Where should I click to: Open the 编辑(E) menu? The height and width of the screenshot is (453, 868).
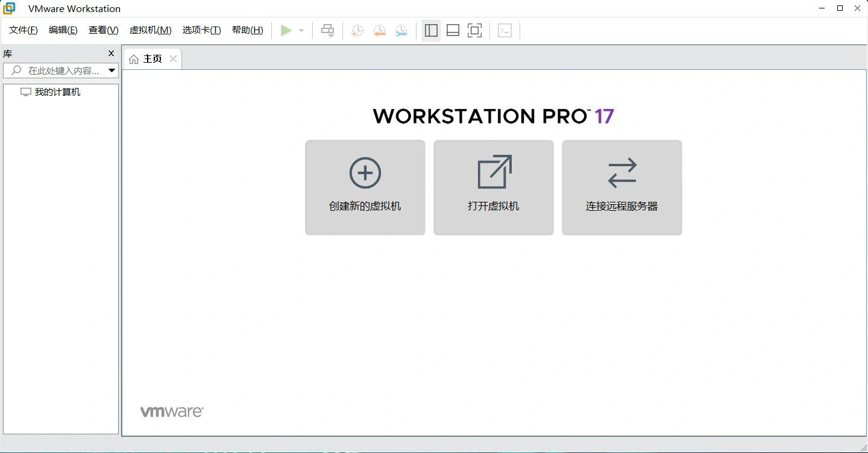(63, 30)
